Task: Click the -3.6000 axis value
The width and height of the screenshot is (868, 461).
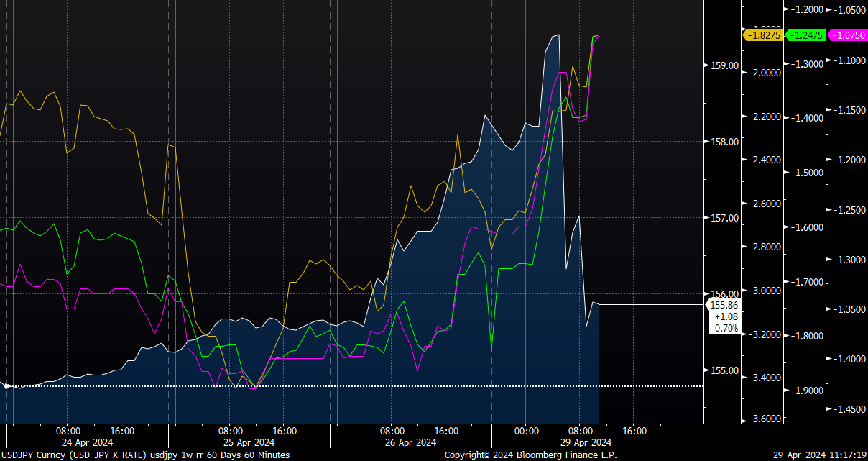Action: [x=764, y=419]
